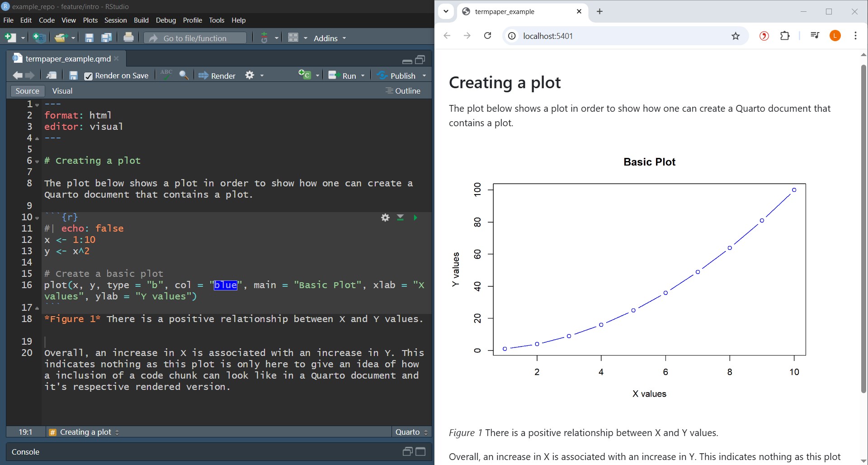
Task: Show document in new window icon
Action: 52,76
